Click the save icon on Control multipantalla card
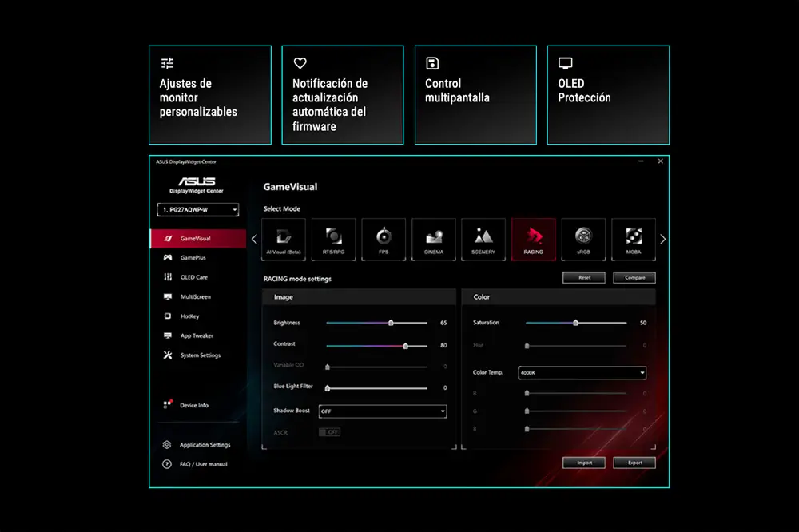The height and width of the screenshot is (532, 799). click(x=432, y=63)
